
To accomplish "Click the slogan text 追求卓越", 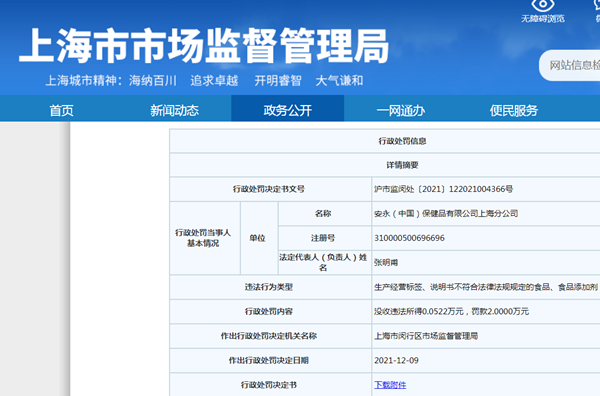I will (214, 81).
